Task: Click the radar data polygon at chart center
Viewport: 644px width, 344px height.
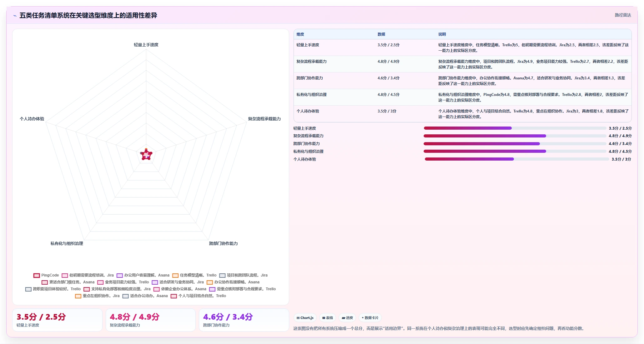Action: point(146,155)
